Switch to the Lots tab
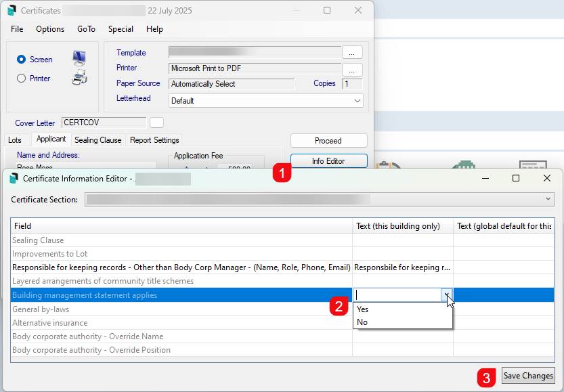 [15, 140]
